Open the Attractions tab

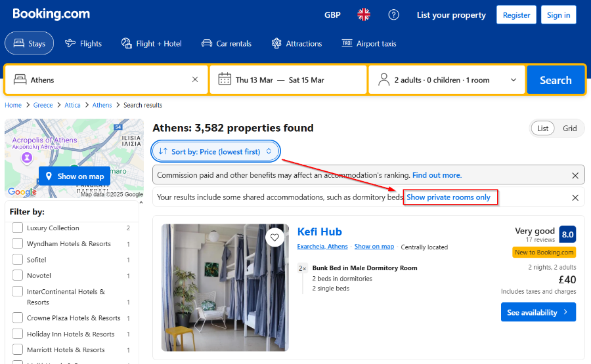(x=297, y=44)
